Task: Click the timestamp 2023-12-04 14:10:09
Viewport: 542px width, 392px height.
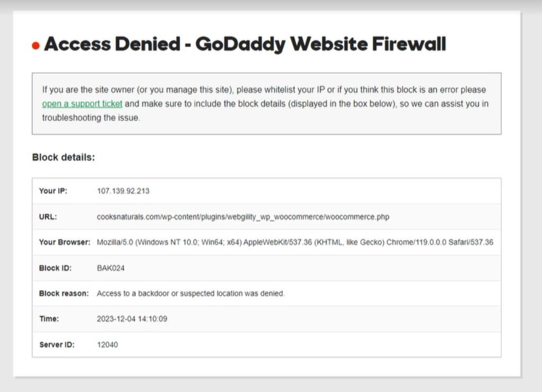Action: tap(132, 319)
